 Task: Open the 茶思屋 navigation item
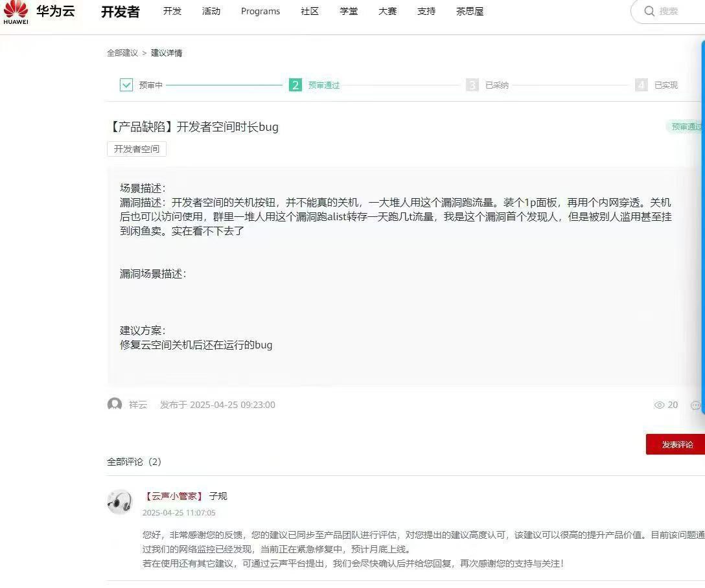tap(470, 11)
